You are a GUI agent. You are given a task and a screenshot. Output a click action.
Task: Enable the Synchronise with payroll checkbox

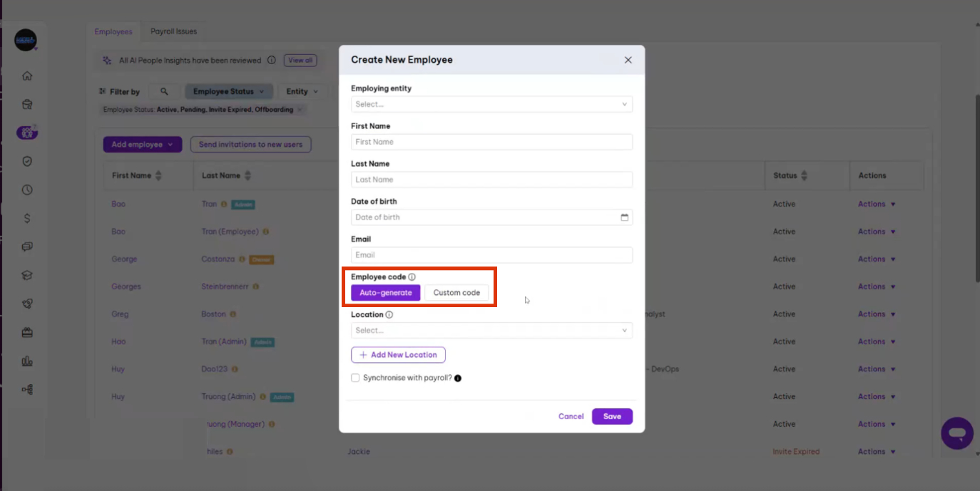(355, 378)
